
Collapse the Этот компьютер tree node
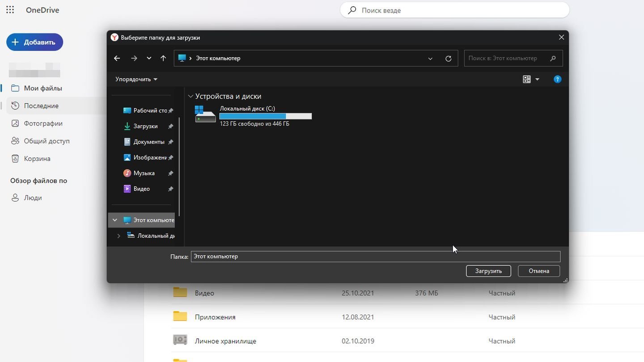click(x=115, y=220)
